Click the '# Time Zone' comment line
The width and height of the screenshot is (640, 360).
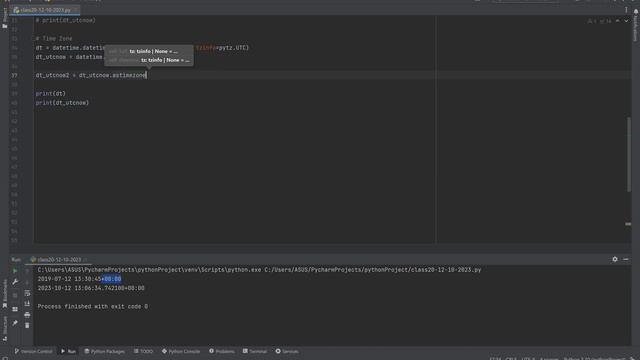pyautogui.click(x=54, y=38)
